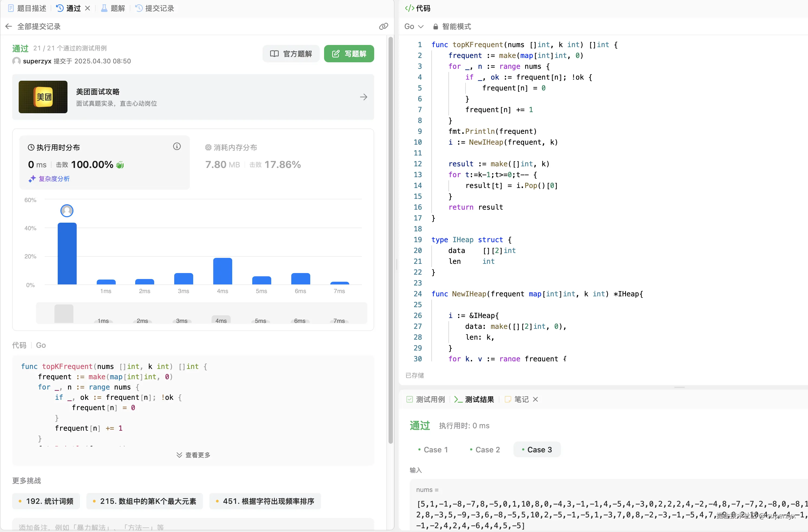Click the 写题解 green button
This screenshot has height=532, width=808.
(349, 54)
